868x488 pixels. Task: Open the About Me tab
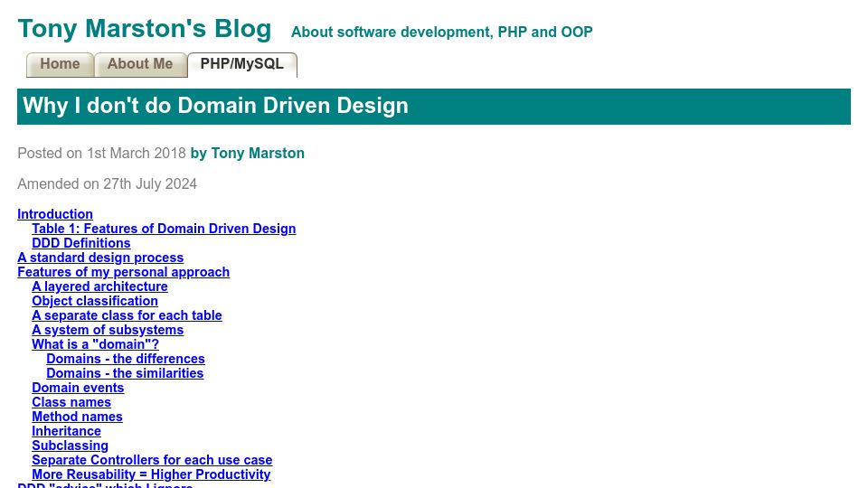[140, 64]
